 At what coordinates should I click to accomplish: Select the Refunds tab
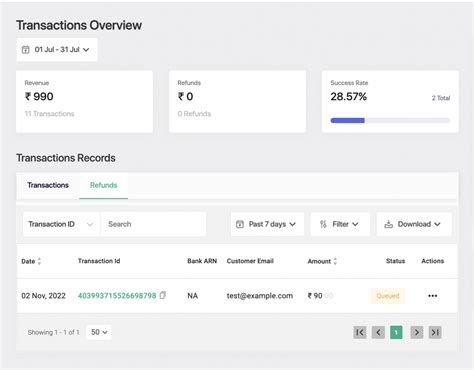click(104, 185)
